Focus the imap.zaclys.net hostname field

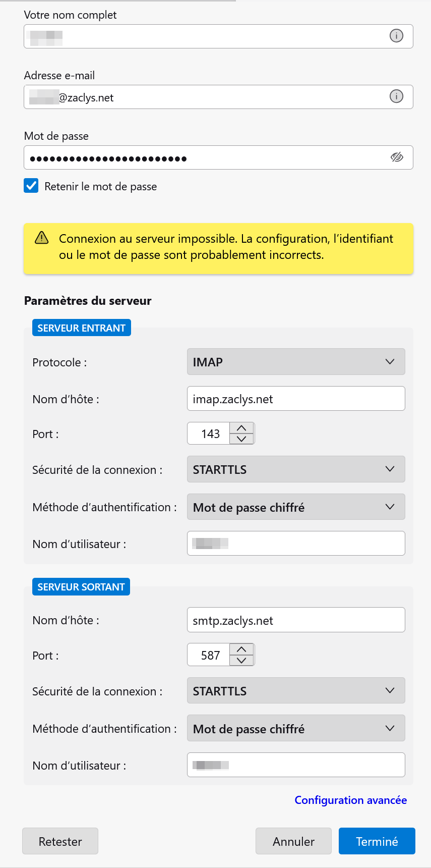[x=296, y=399]
